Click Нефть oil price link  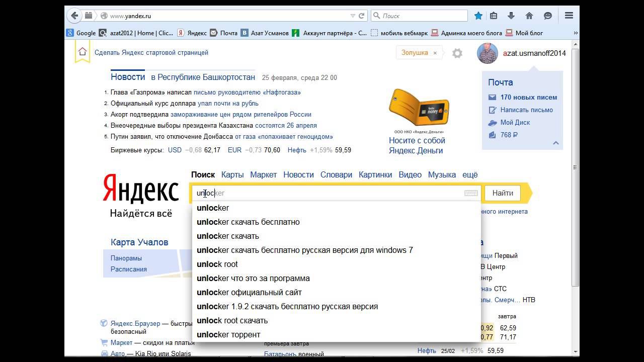click(297, 150)
